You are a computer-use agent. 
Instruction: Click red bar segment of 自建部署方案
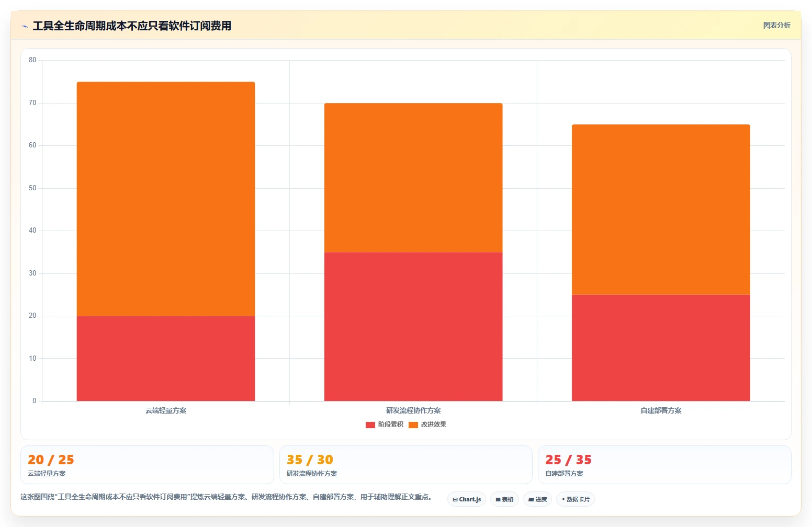click(661, 348)
